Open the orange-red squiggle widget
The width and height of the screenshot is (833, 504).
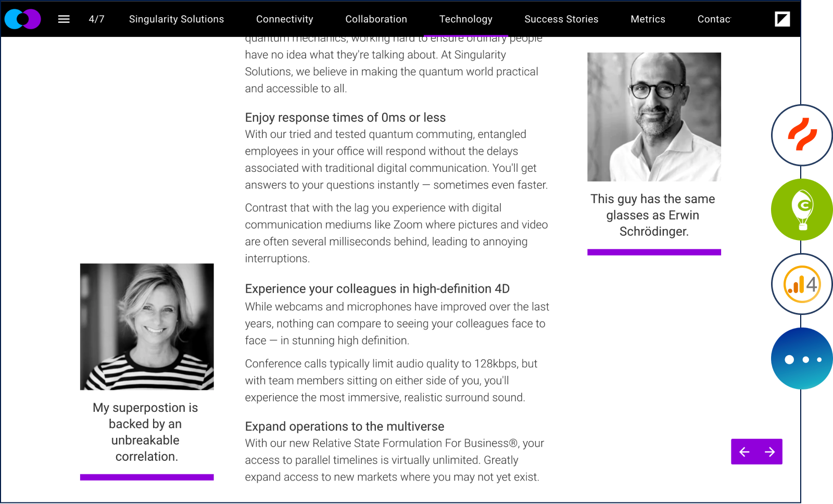click(x=802, y=135)
